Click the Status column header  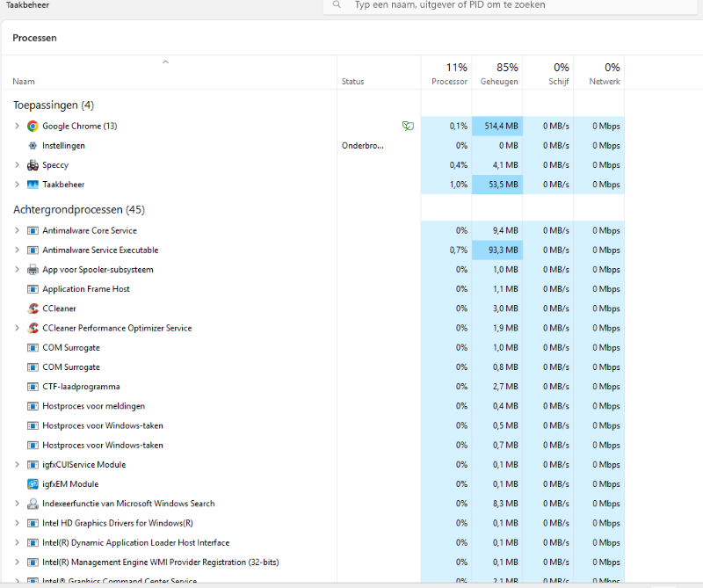(x=352, y=82)
